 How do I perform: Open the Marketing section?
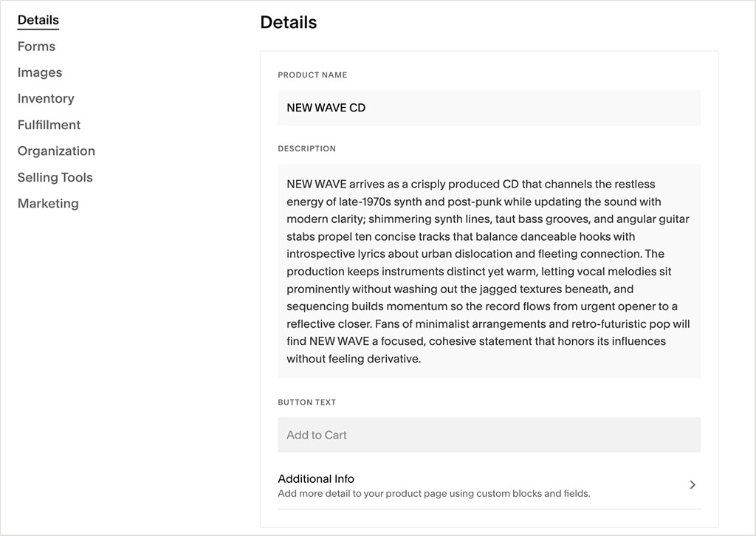[x=48, y=203]
